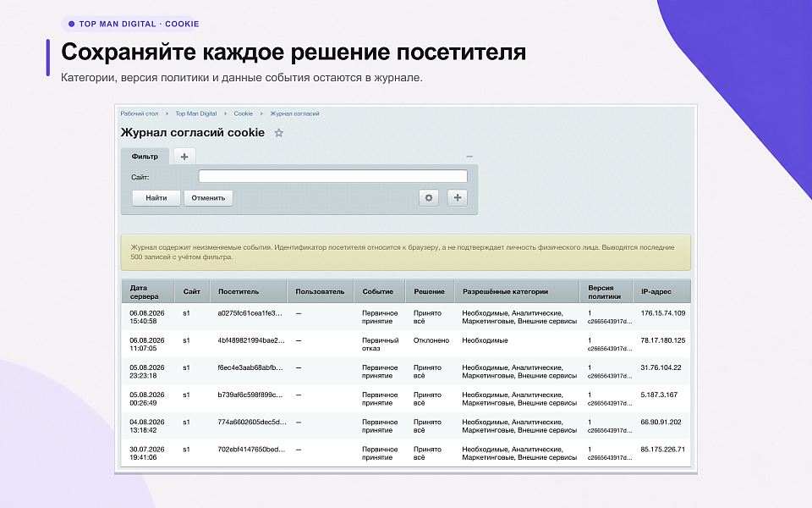Image resolution: width=812 pixels, height=508 pixels.
Task: Add journal page to favorites star
Action: pos(278,133)
